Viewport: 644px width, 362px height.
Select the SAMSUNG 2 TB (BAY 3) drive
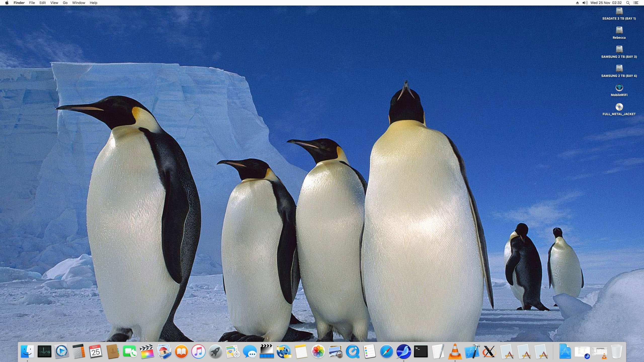click(x=619, y=52)
